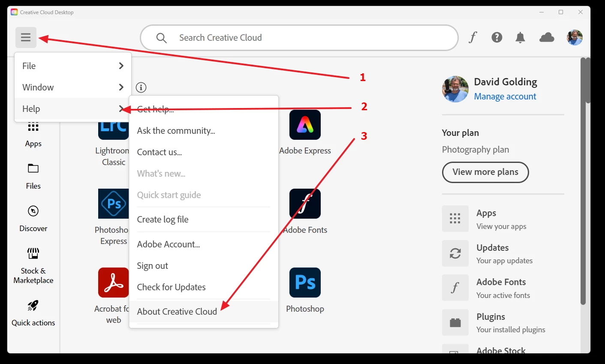Click View your apps text
The image size is (605, 364).
coord(501,226)
